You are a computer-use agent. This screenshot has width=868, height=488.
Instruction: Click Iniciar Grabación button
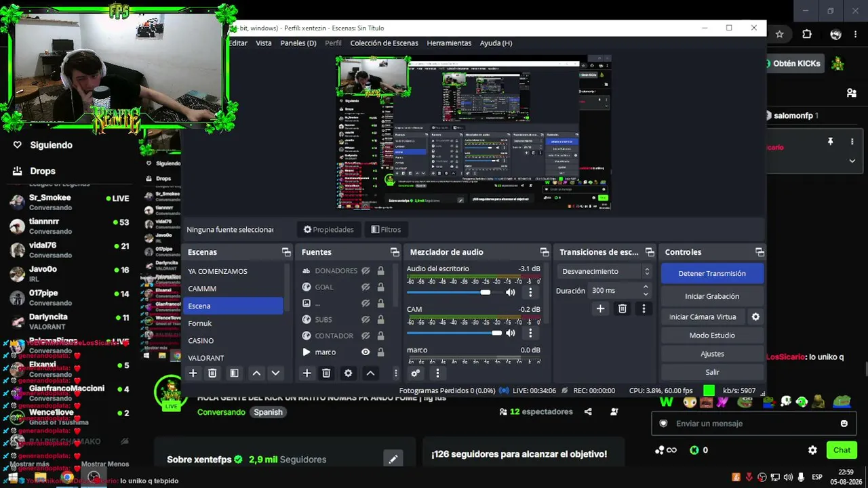[712, 296]
